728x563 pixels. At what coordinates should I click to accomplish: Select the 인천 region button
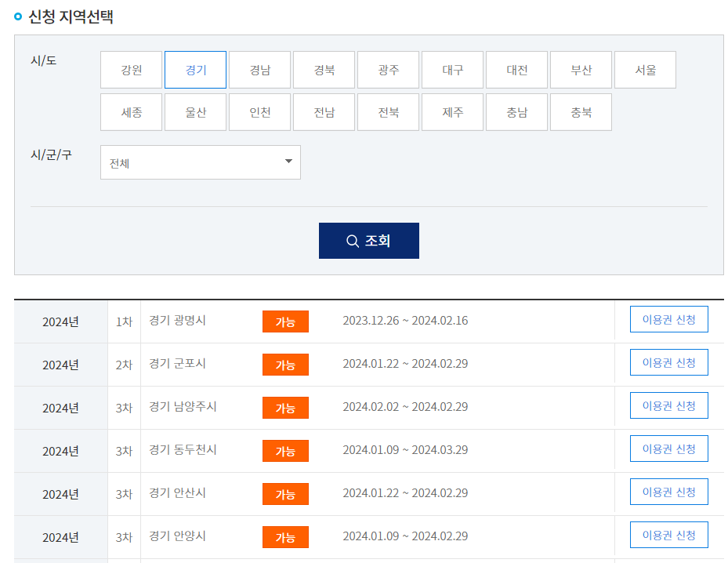(x=259, y=112)
